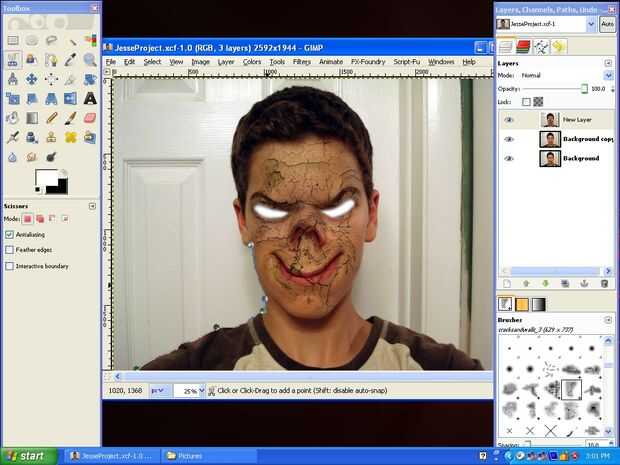
Task: Open the Script-Fu menu
Action: (x=406, y=62)
